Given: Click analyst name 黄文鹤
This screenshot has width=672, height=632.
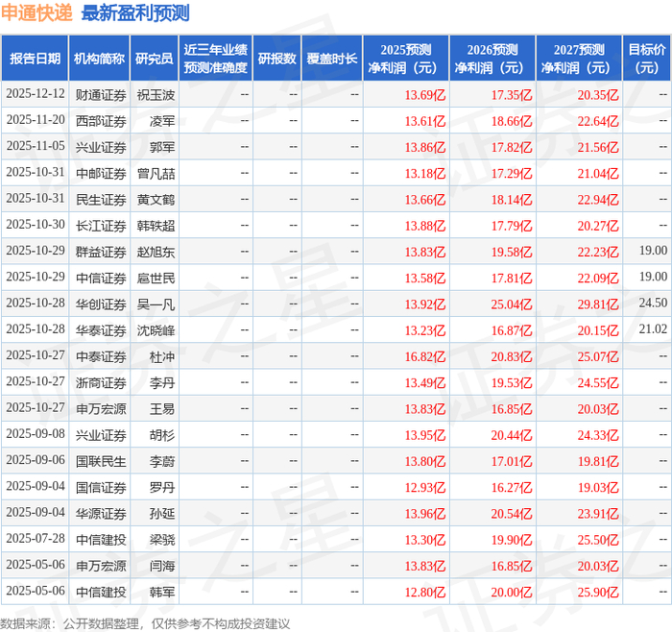Looking at the screenshot, I should (156, 200).
